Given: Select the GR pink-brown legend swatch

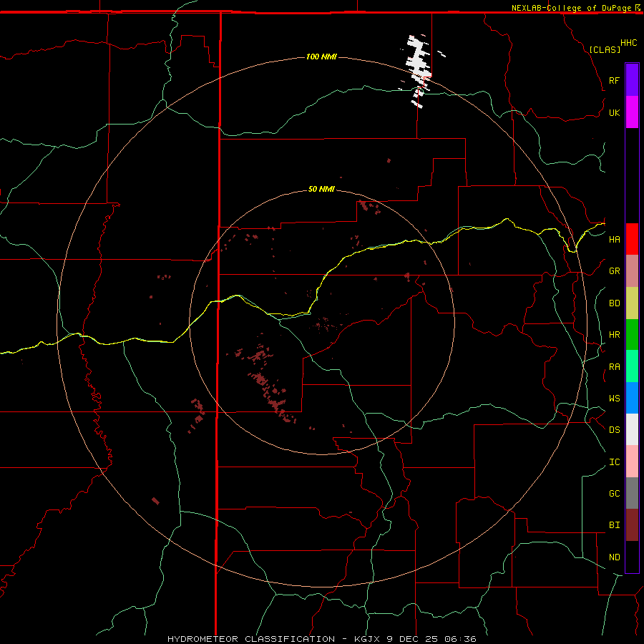Looking at the screenshot, I should pos(632,270).
